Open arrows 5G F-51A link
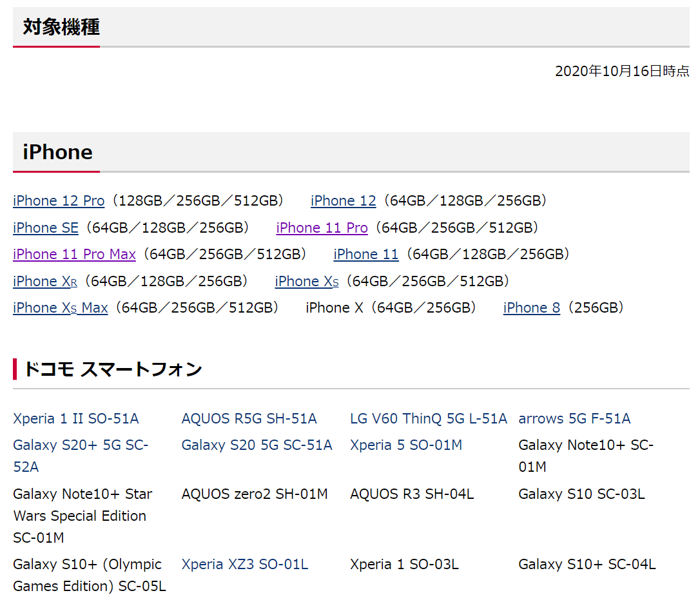 [574, 418]
